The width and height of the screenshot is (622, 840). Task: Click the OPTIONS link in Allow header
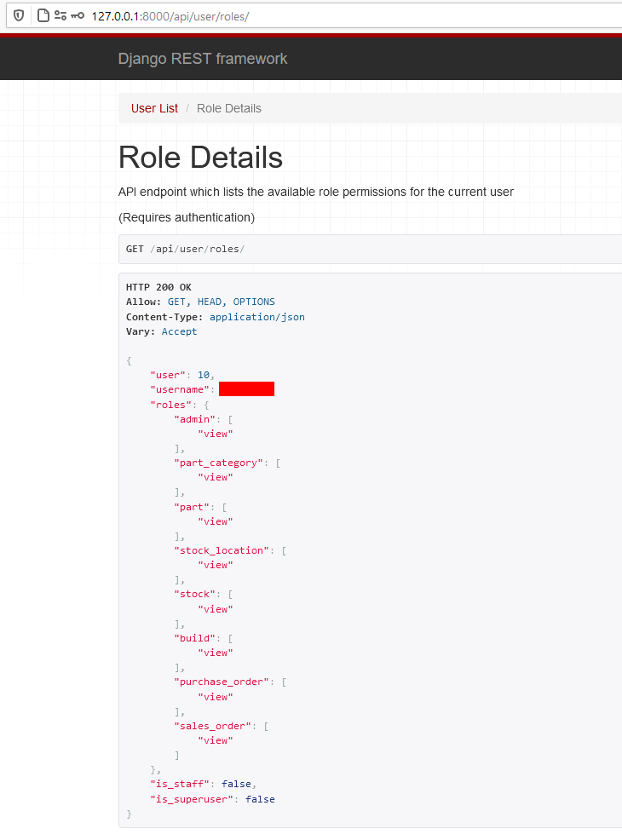pos(253,302)
